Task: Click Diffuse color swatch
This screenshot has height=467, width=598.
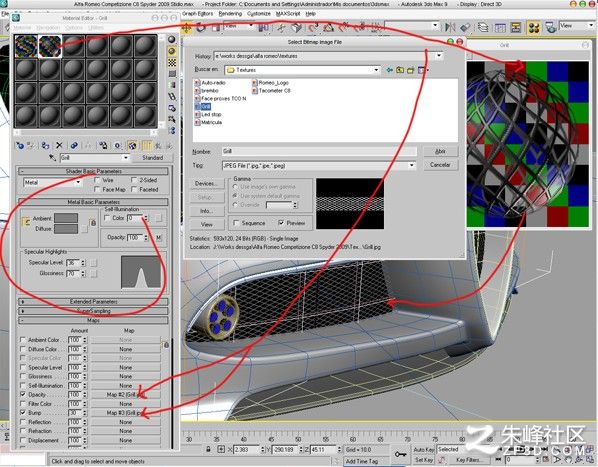Action: coord(66,229)
